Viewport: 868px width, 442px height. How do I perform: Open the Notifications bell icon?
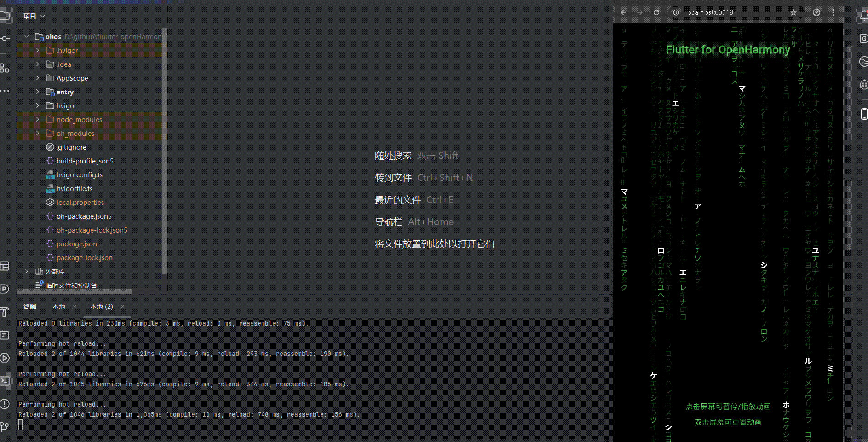(x=863, y=16)
